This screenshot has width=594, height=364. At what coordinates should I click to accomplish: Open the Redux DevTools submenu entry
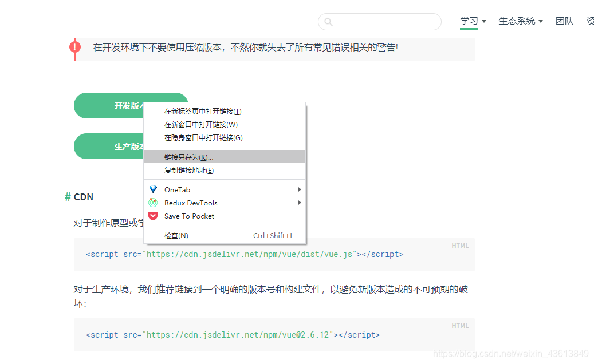tap(225, 203)
